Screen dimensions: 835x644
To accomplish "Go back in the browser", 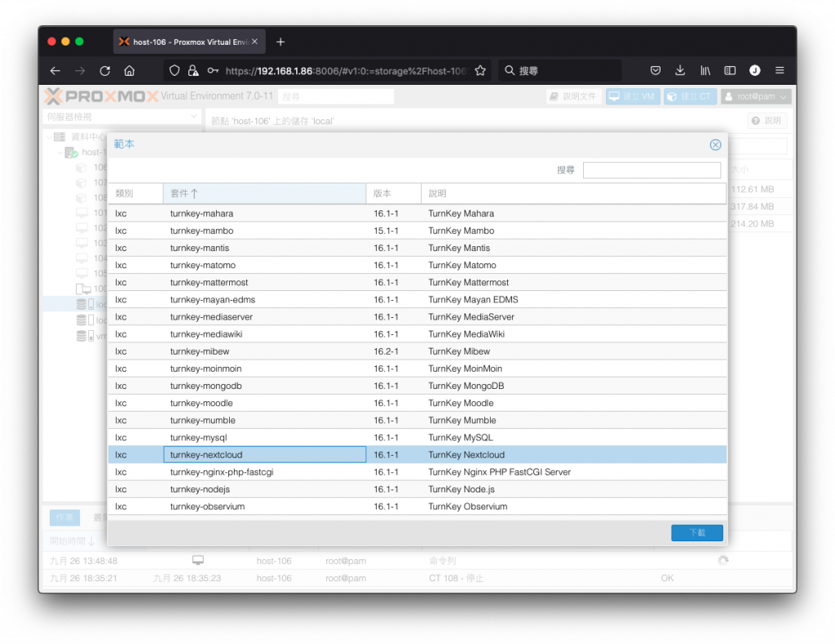I will click(x=55, y=71).
